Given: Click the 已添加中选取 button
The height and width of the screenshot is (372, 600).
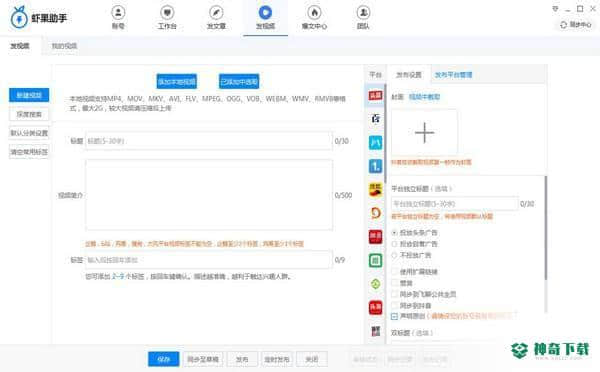Looking at the screenshot, I should click(x=239, y=82).
